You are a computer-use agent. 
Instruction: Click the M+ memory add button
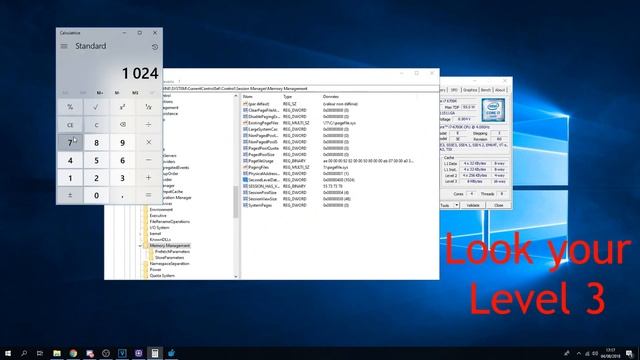pos(100,93)
